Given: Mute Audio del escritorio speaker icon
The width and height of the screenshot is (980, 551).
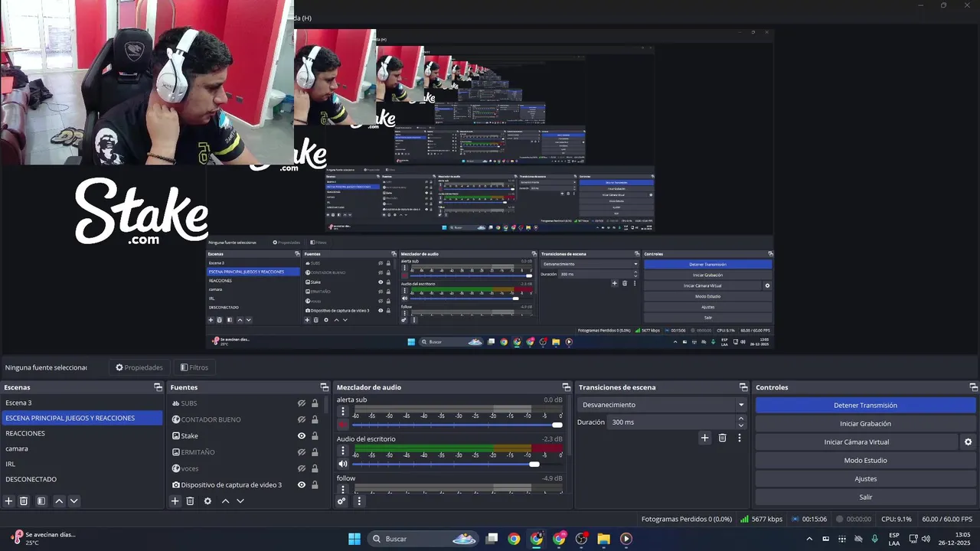Looking at the screenshot, I should click(x=343, y=464).
